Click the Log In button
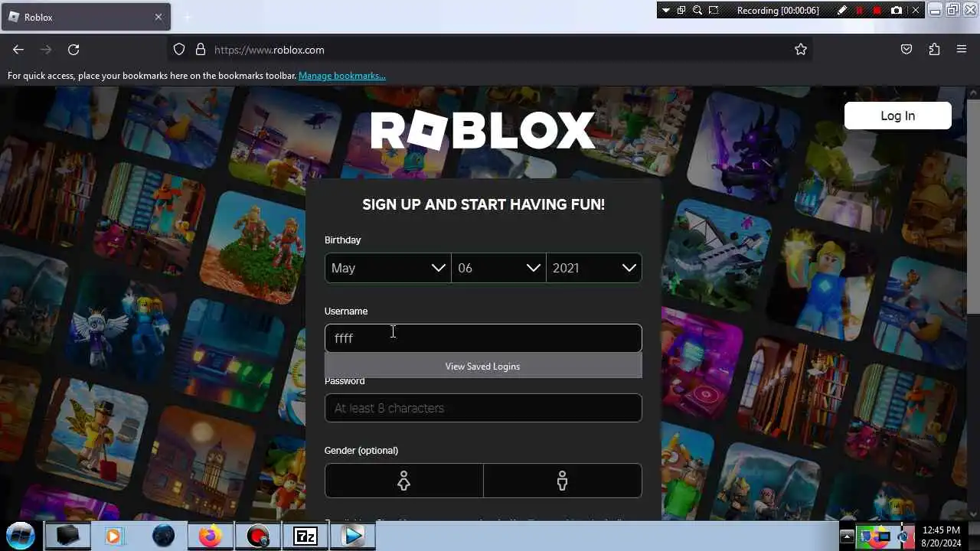Image resolution: width=980 pixels, height=551 pixels. pos(897,116)
